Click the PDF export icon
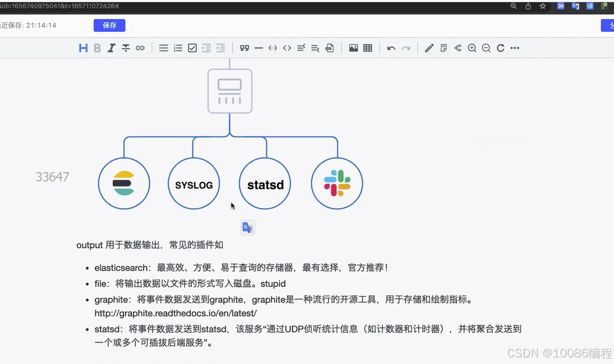614x364 pixels. click(444, 48)
